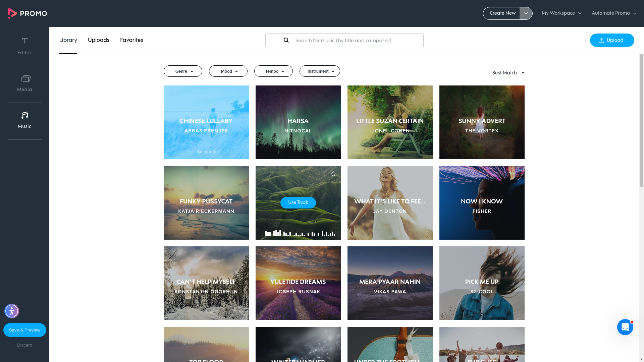Click the search magnifier icon
This screenshot has width=644, height=362.
click(286, 40)
